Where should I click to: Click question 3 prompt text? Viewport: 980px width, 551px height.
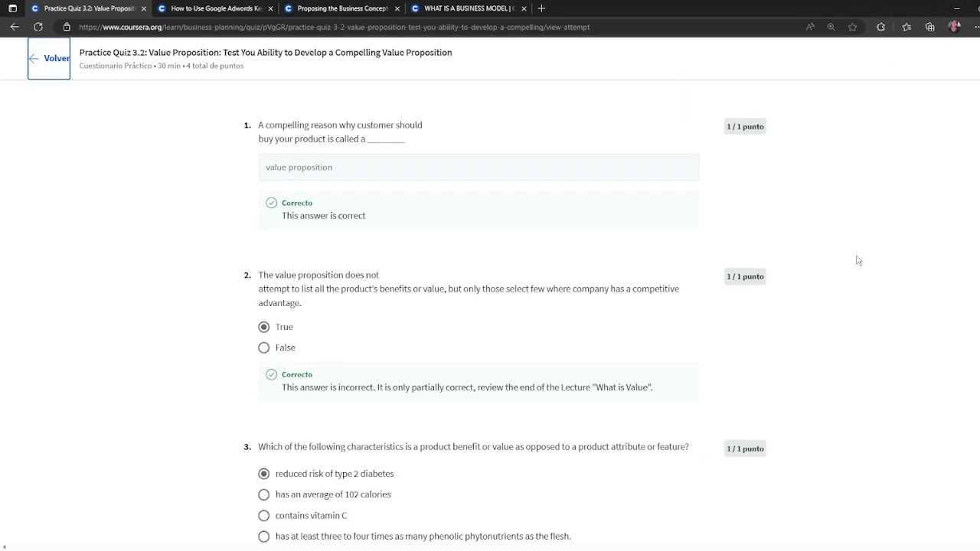pyautogui.click(x=473, y=447)
